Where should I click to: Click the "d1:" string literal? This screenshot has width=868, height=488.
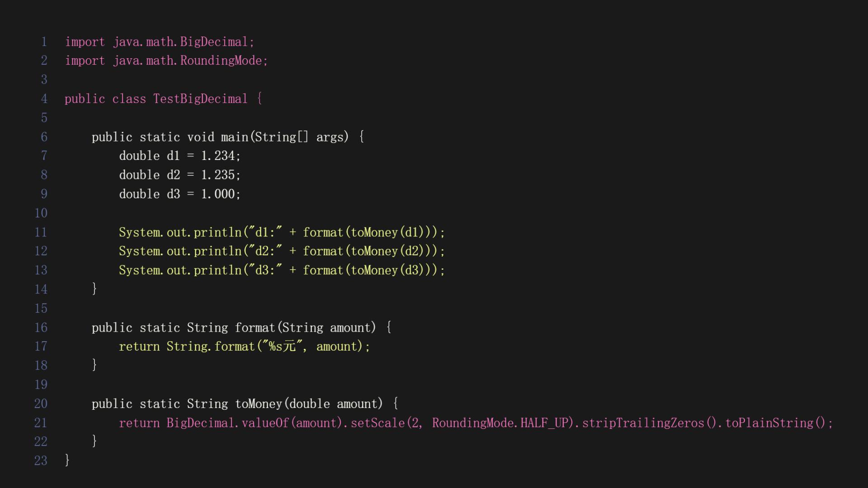263,232
